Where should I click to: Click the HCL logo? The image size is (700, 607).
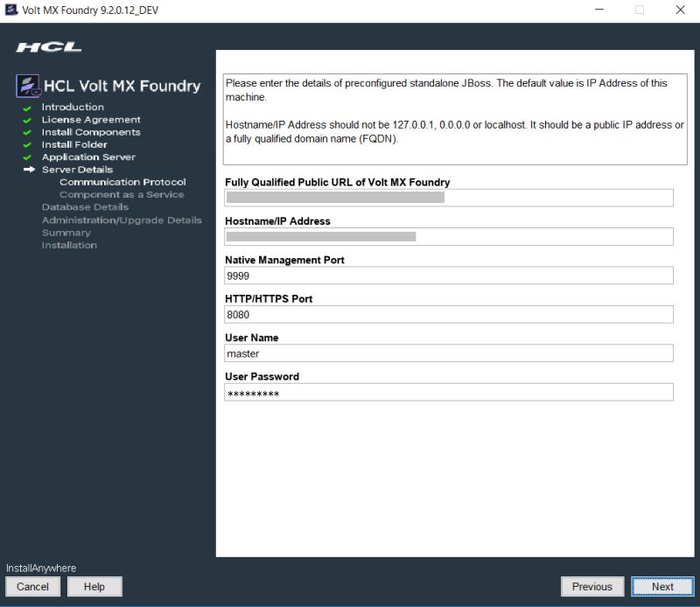click(49, 47)
